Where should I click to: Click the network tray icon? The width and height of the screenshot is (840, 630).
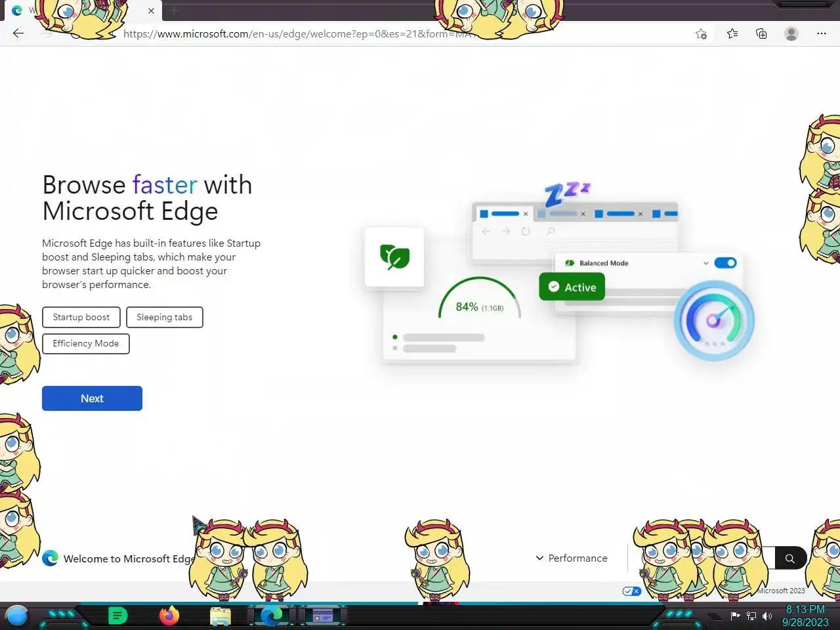751,616
